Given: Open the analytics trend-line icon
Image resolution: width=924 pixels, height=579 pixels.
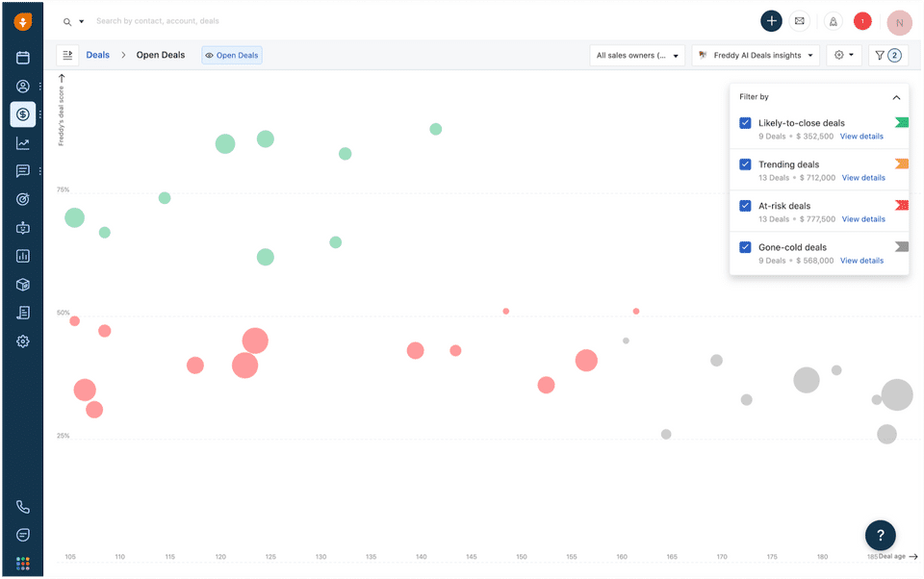Looking at the screenshot, I should [23, 143].
